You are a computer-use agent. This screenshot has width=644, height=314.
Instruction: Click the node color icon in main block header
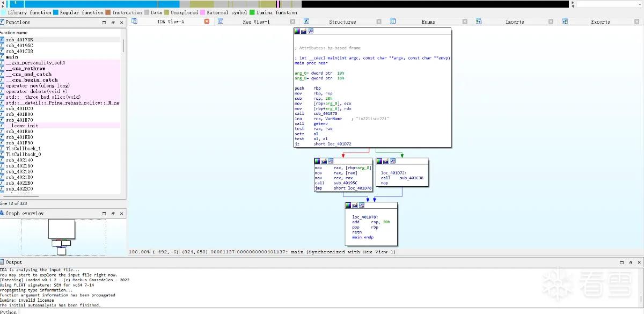(x=297, y=32)
